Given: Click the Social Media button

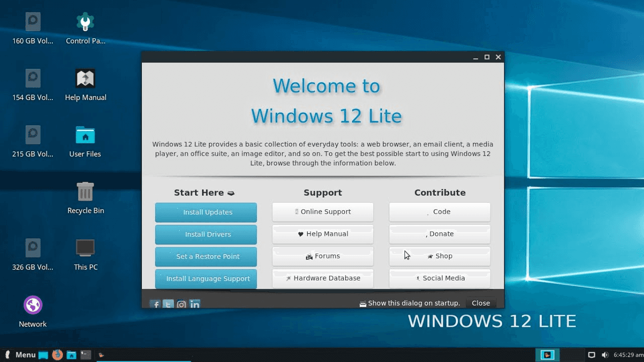Looking at the screenshot, I should [440, 278].
